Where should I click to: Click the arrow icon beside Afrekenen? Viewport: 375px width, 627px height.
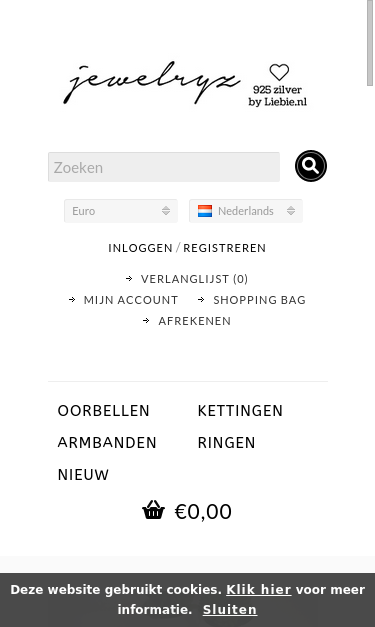tap(146, 321)
